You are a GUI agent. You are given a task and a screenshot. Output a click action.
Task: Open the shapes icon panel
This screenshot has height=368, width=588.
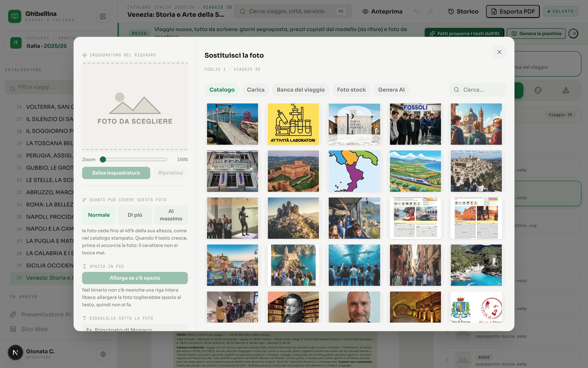pos(566,91)
